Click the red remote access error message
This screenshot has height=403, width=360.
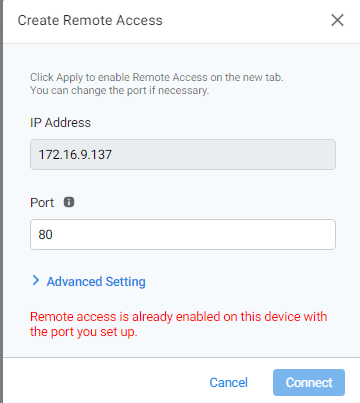coord(179,324)
